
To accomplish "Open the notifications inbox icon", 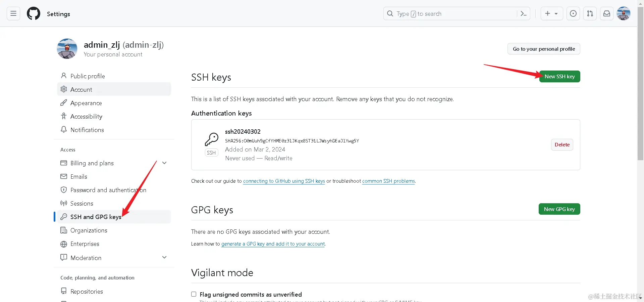I will 607,14.
